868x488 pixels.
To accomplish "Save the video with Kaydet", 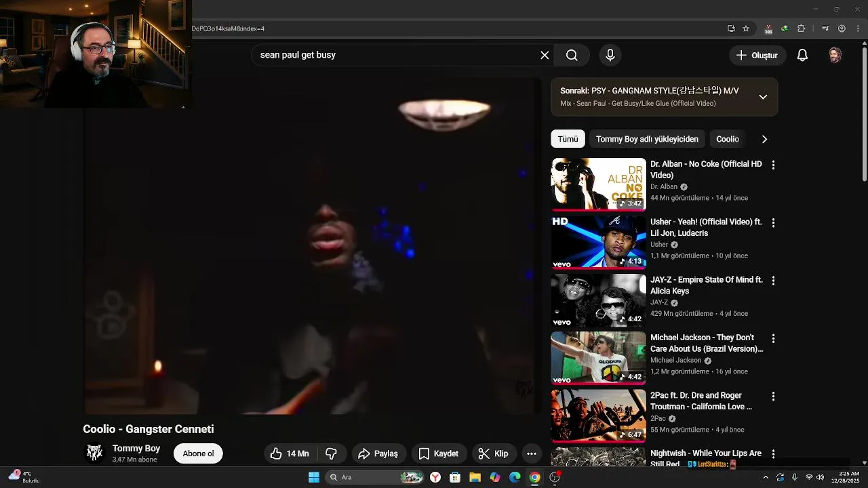I will click(439, 453).
